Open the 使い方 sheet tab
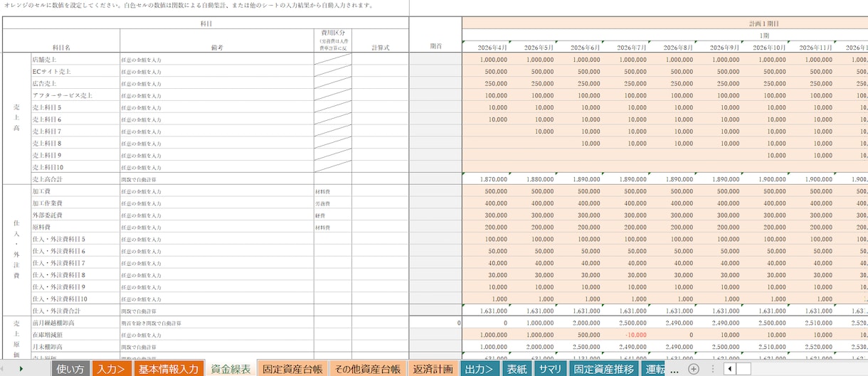868x376 pixels. click(x=70, y=369)
